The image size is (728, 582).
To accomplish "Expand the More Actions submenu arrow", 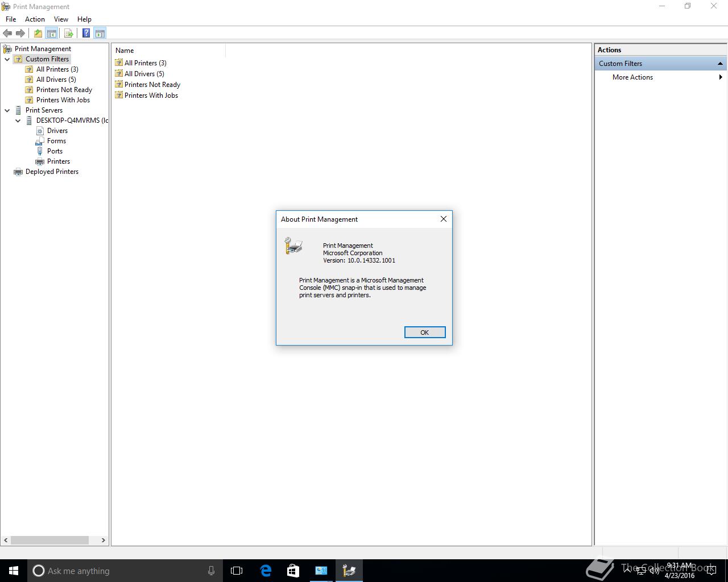I will [x=721, y=77].
